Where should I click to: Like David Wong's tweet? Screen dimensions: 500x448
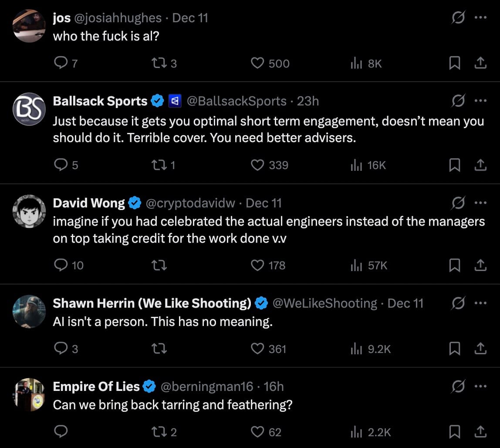[258, 265]
